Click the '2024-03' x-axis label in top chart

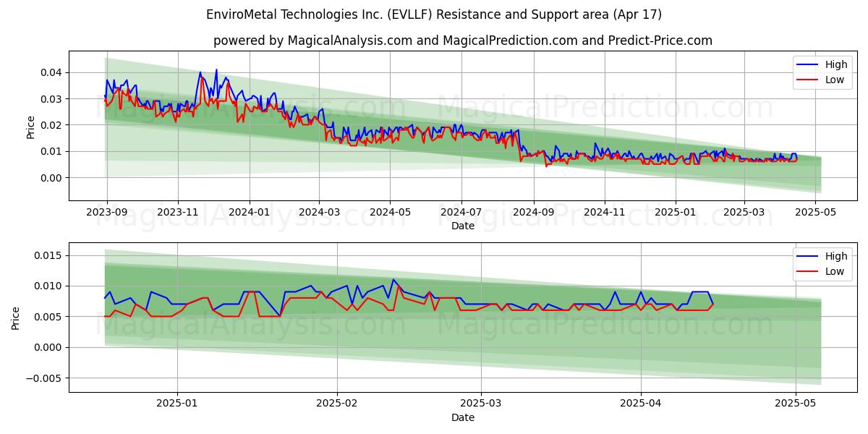(319, 213)
